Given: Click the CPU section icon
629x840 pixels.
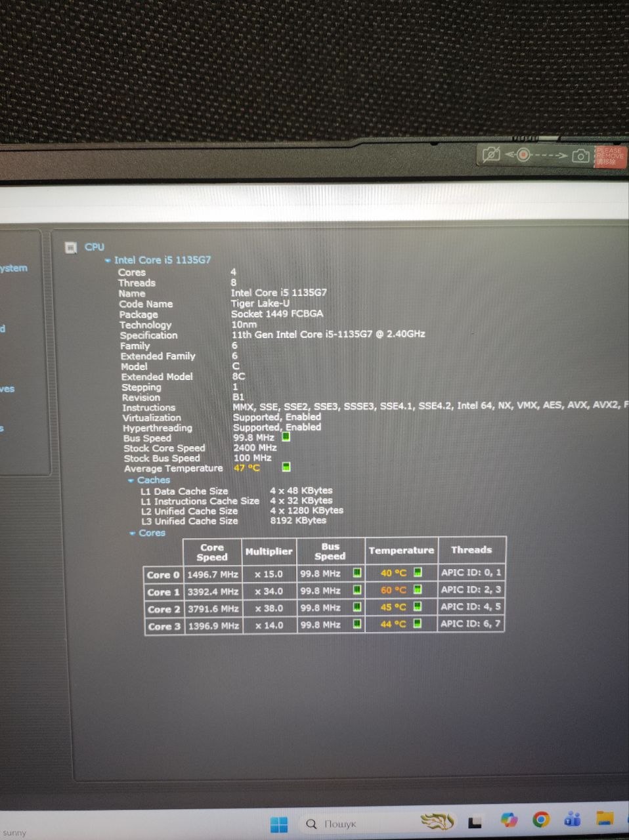Looking at the screenshot, I should point(71,247).
